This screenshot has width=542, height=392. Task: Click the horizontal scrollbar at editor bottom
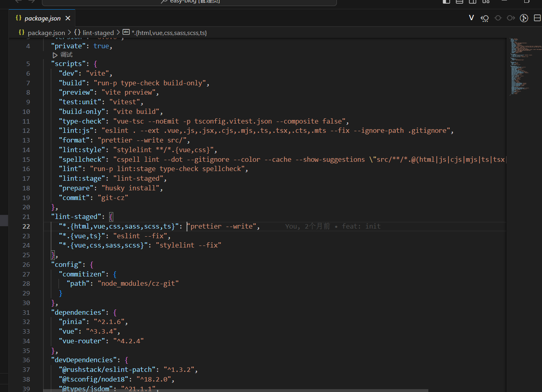pyautogui.click(x=236, y=390)
